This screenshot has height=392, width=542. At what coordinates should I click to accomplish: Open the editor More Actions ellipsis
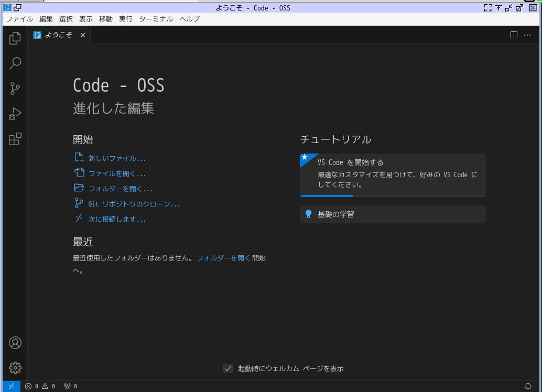[527, 35]
